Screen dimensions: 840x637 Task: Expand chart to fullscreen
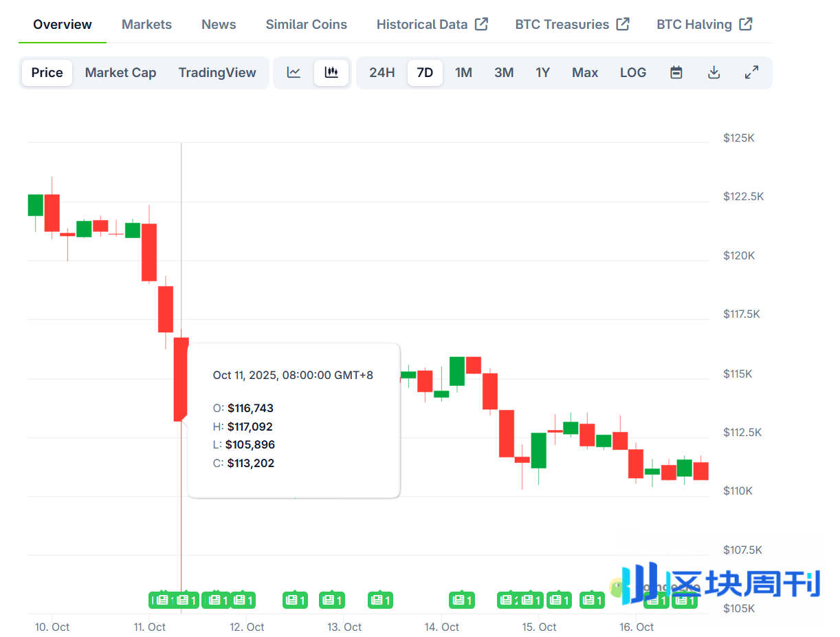(751, 73)
